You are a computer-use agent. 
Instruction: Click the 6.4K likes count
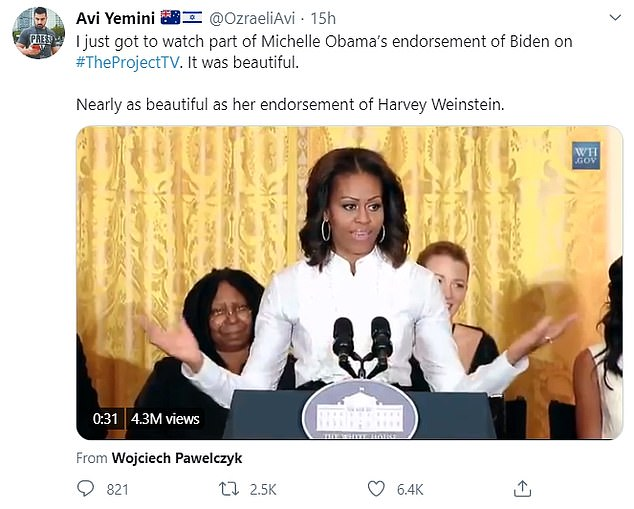click(410, 489)
